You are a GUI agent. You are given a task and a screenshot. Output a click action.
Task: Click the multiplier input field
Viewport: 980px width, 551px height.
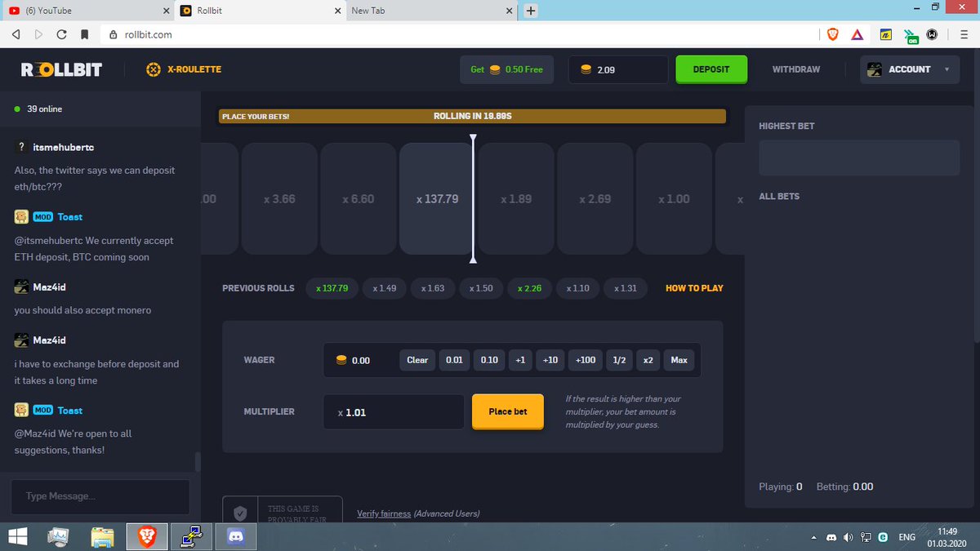coord(394,412)
